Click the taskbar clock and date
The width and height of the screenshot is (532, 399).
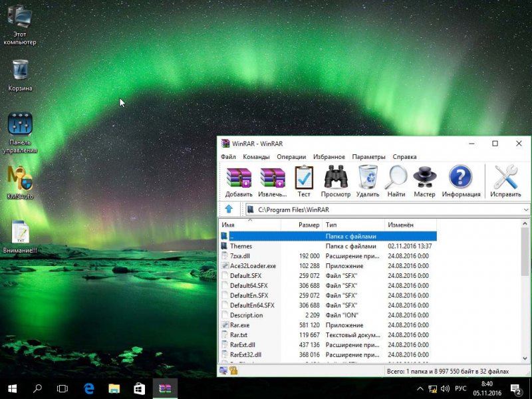tap(487, 389)
